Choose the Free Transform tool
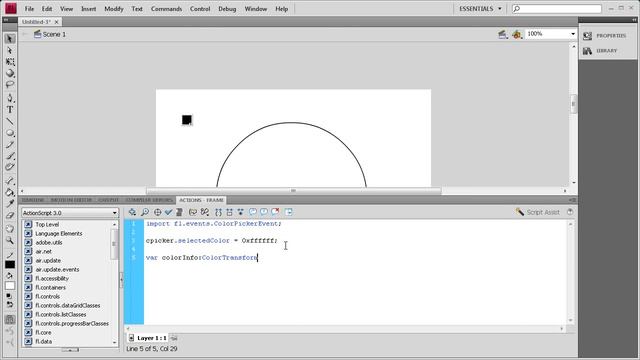The image size is (640, 360). click(x=10, y=62)
